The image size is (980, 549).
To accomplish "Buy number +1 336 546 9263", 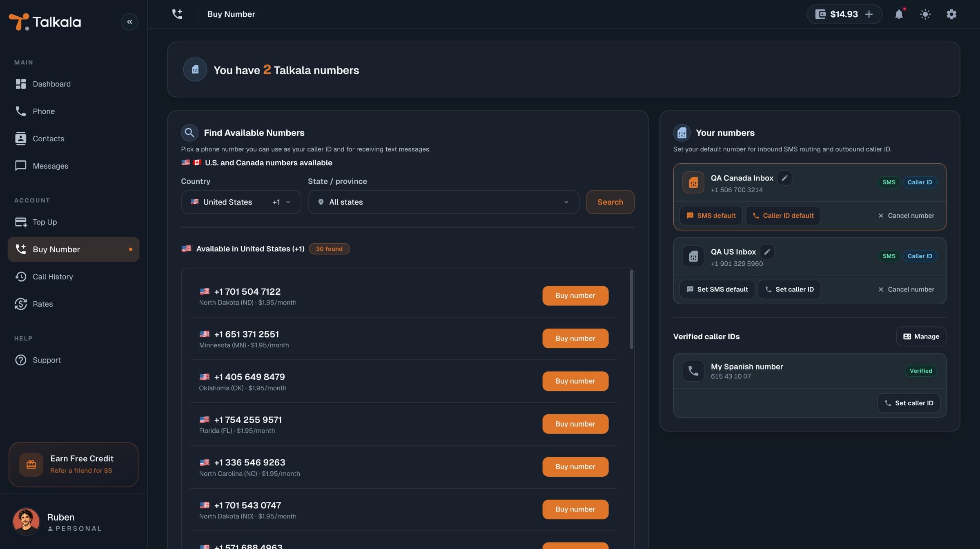I will [575, 467].
